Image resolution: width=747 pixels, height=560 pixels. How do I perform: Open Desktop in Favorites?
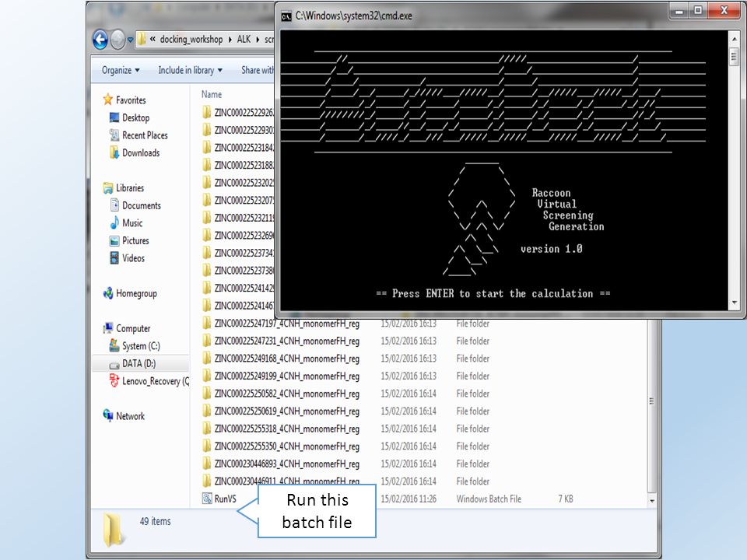coord(135,117)
